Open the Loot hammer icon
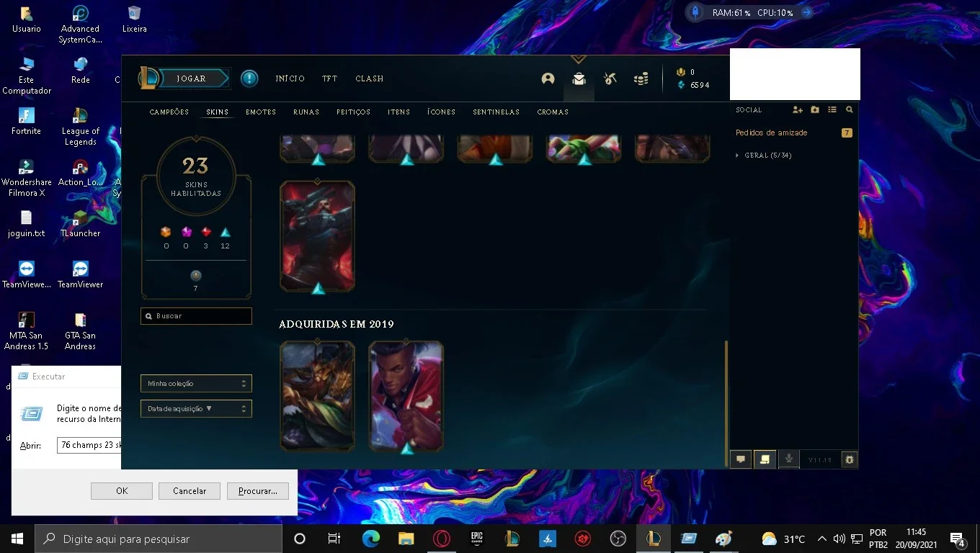This screenshot has height=553, width=980. [x=610, y=78]
